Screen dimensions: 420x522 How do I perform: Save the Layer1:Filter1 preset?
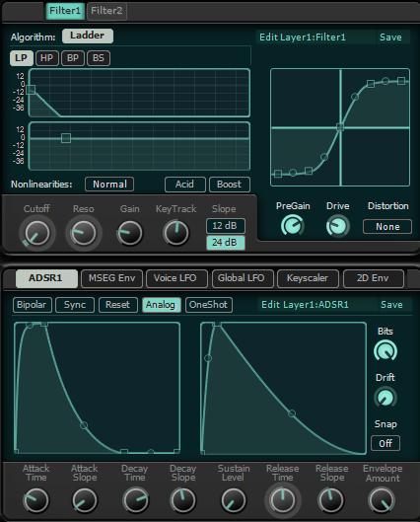pos(390,37)
